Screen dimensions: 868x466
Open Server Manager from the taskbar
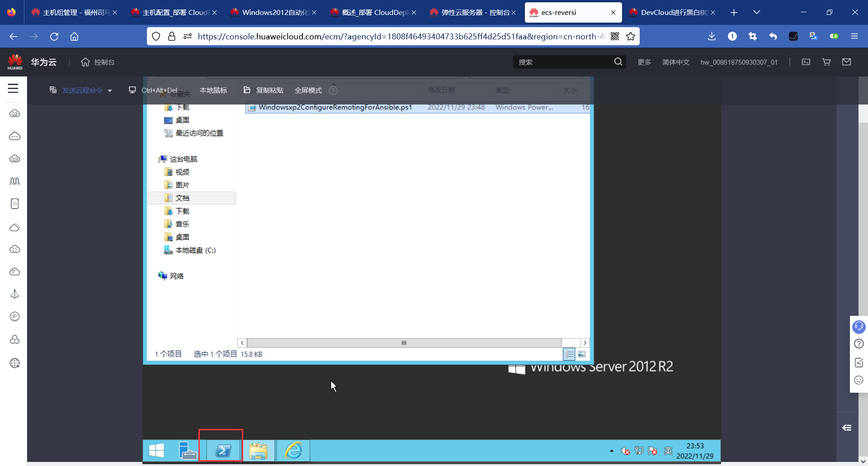tap(188, 451)
